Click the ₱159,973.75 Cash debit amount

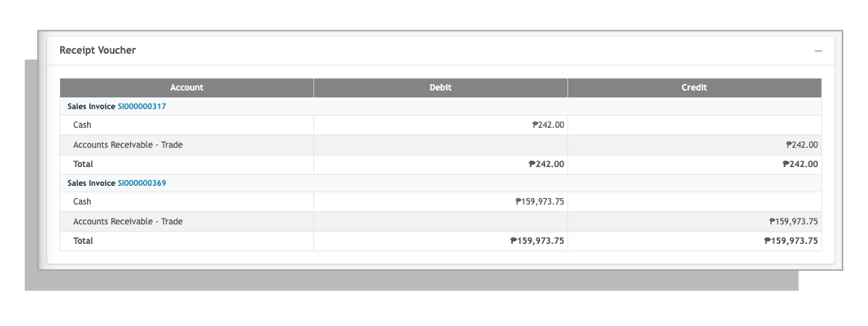(x=540, y=202)
